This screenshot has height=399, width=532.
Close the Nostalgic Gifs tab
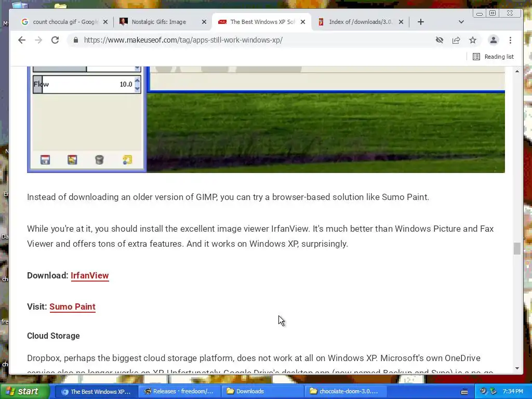204,22
